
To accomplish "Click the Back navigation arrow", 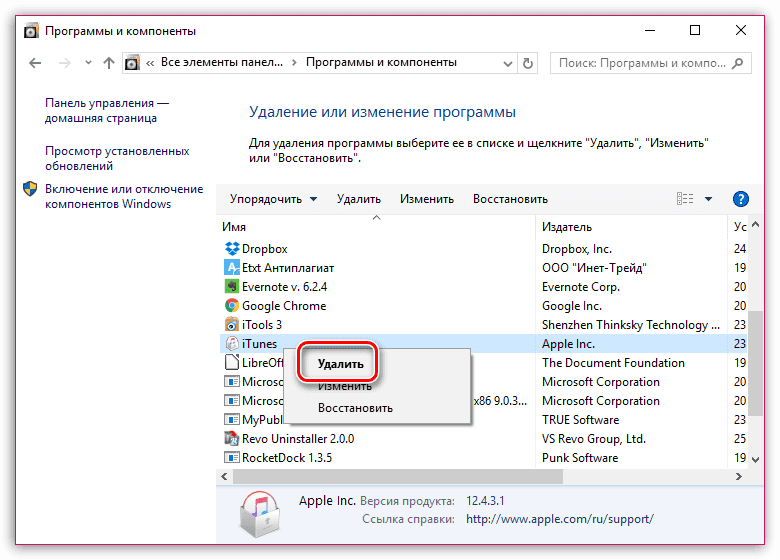I will click(x=35, y=63).
